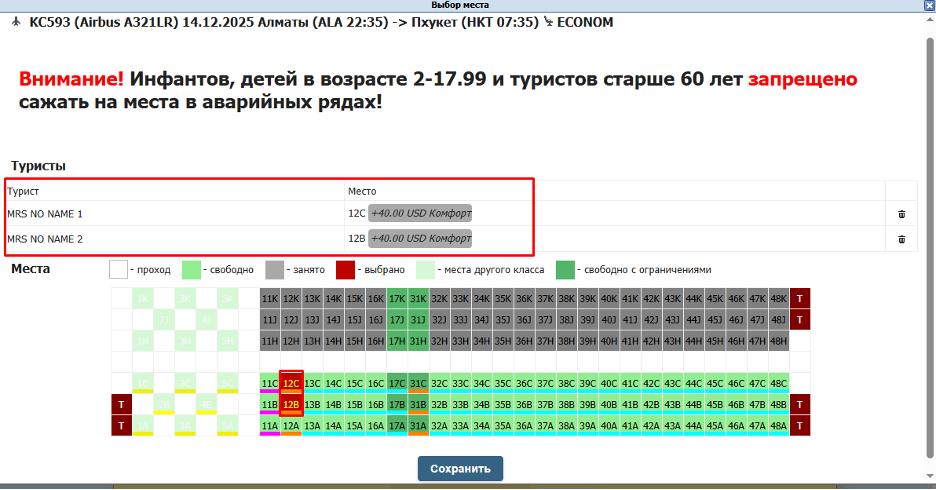Close the seat selection dialog
The height and width of the screenshot is (490, 936).
928,5
